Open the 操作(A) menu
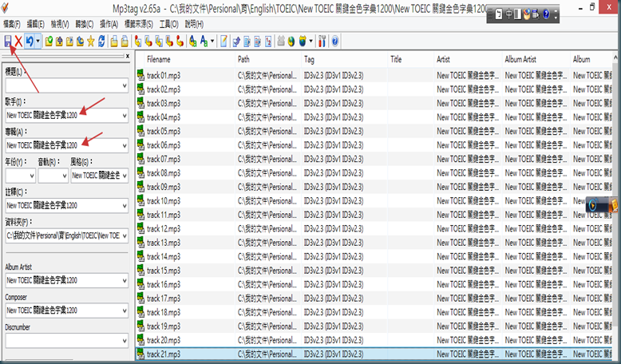Viewport: 621px width, 364px height. point(109,24)
